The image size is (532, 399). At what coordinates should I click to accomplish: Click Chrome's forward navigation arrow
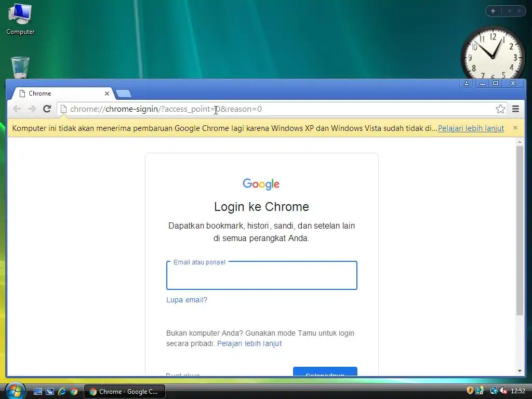point(32,109)
